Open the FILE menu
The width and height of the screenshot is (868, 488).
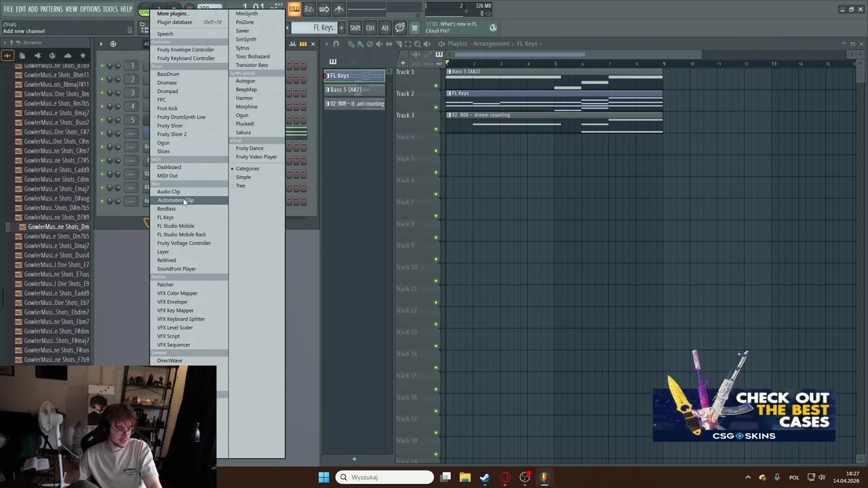pos(8,9)
